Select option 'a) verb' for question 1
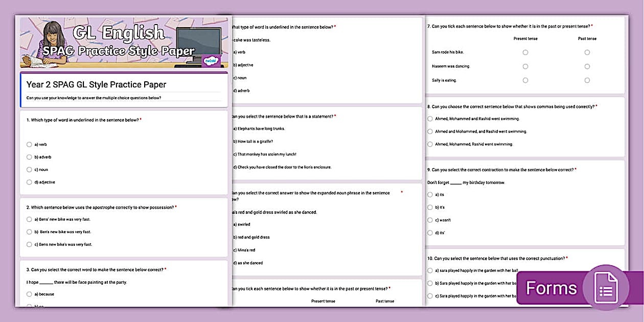Viewport: 644px width, 322px height. [x=29, y=144]
